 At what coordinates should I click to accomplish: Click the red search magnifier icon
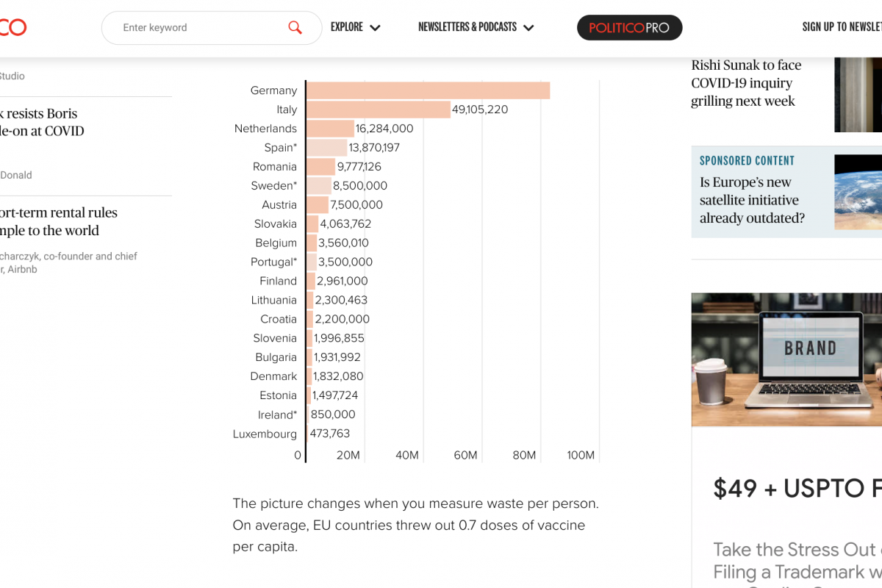pyautogui.click(x=295, y=28)
